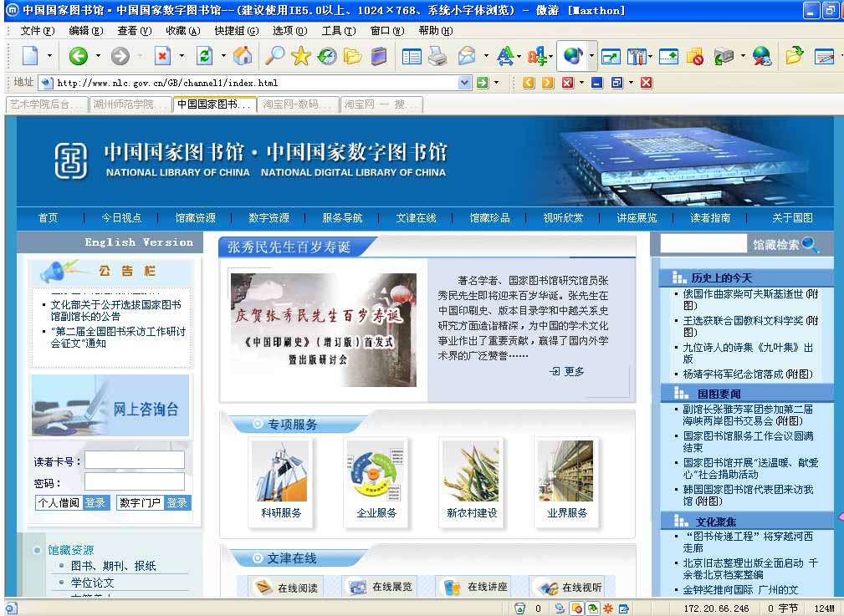Image resolution: width=844 pixels, height=616 pixels.
Task: Expand the Mail icon dropdown arrow
Action: pyautogui.click(x=486, y=56)
